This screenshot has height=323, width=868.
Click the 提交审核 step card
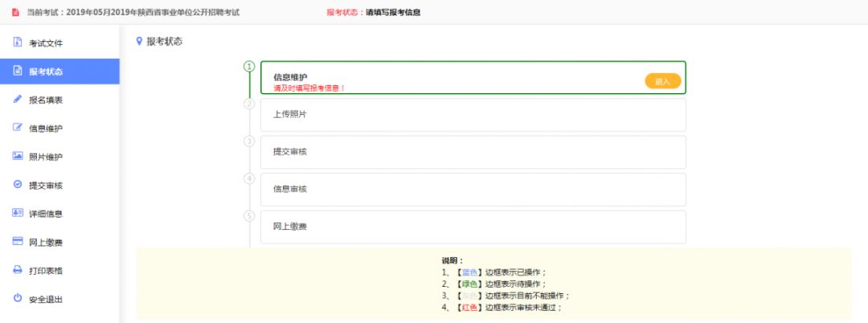pyautogui.click(x=473, y=152)
